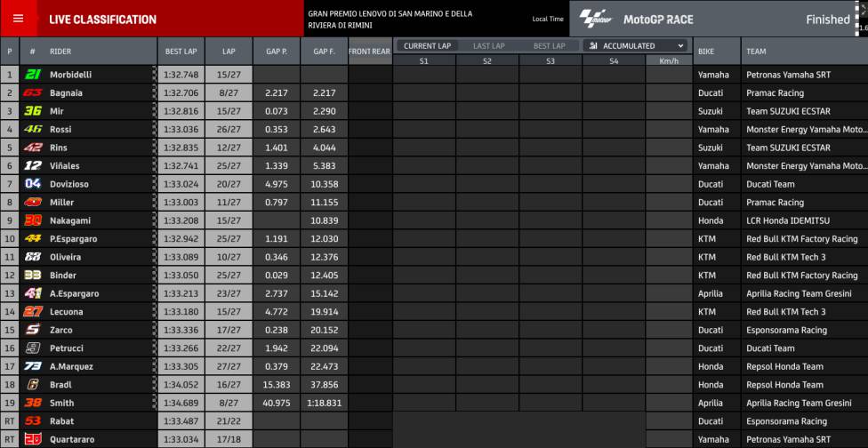The image size is (868, 448).
Task: Click Mir's number 36 badge
Action: (x=33, y=111)
